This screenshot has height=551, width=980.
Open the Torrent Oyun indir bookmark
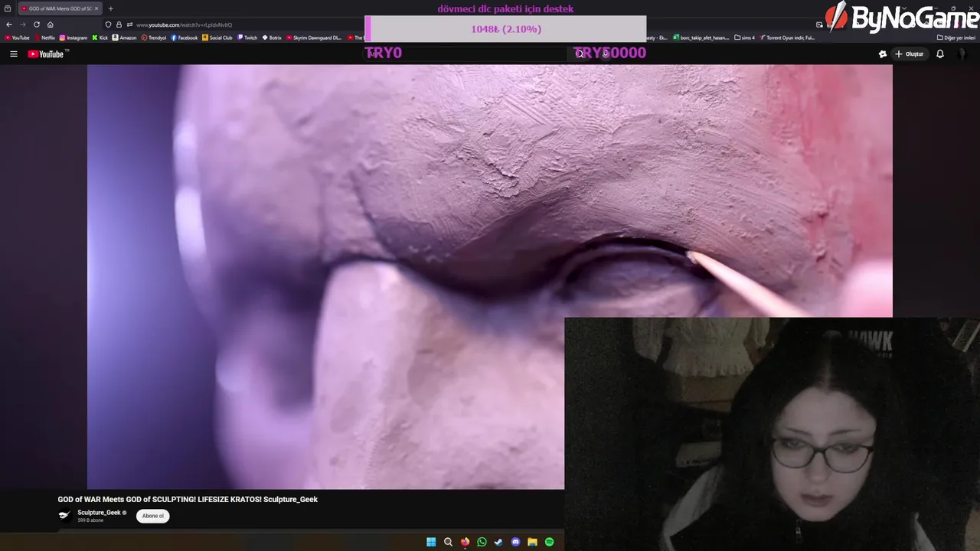pyautogui.click(x=787, y=37)
